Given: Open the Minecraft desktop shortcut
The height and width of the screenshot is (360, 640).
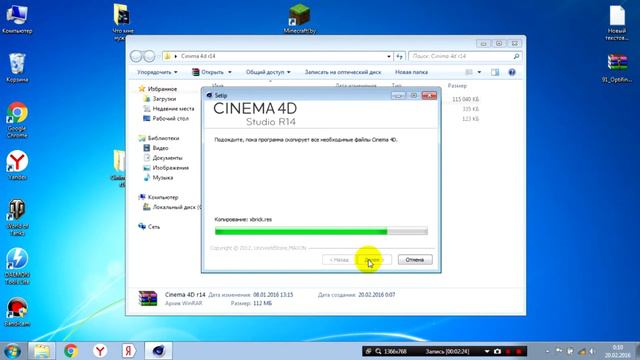Looking at the screenshot, I should [x=300, y=18].
